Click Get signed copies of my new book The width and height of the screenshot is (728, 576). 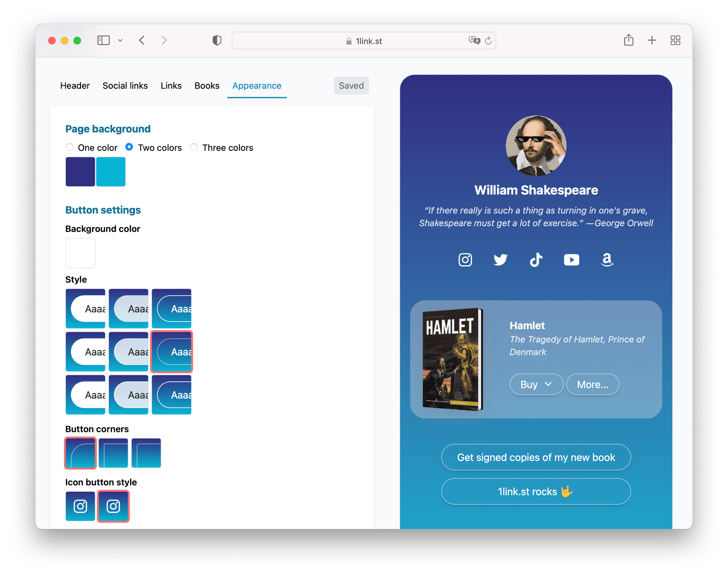point(536,457)
